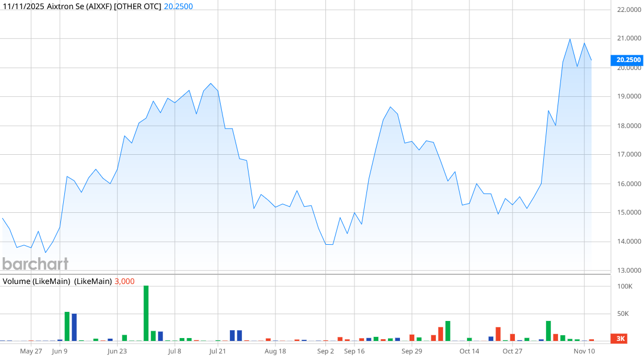Click the 15.0000 price axis label
The height and width of the screenshot is (358, 644).
point(629,212)
